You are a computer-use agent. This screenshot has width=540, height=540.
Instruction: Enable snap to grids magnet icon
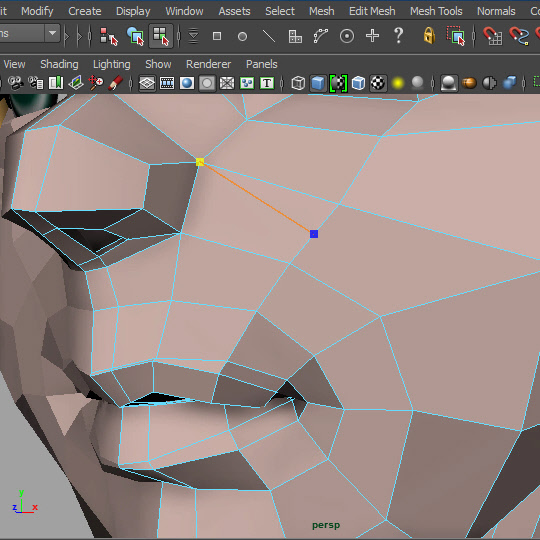pos(492,36)
